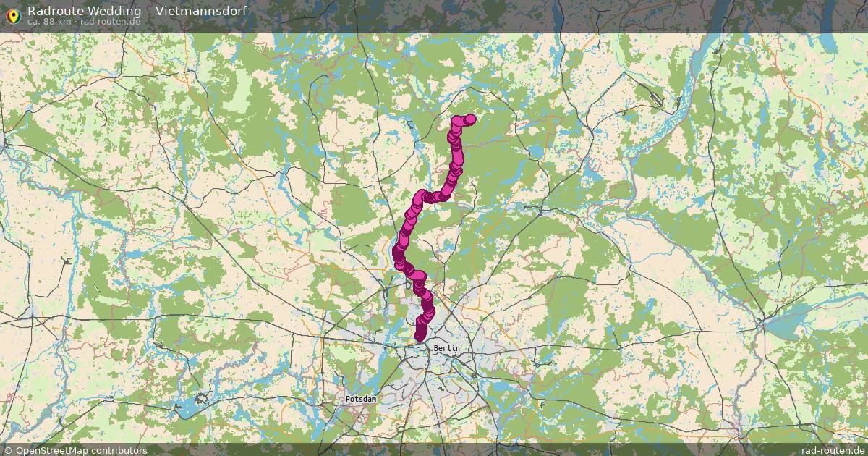The height and width of the screenshot is (456, 868).
Task: Click the large grey-blue lake east of Berlin
Action: click(x=790, y=326)
